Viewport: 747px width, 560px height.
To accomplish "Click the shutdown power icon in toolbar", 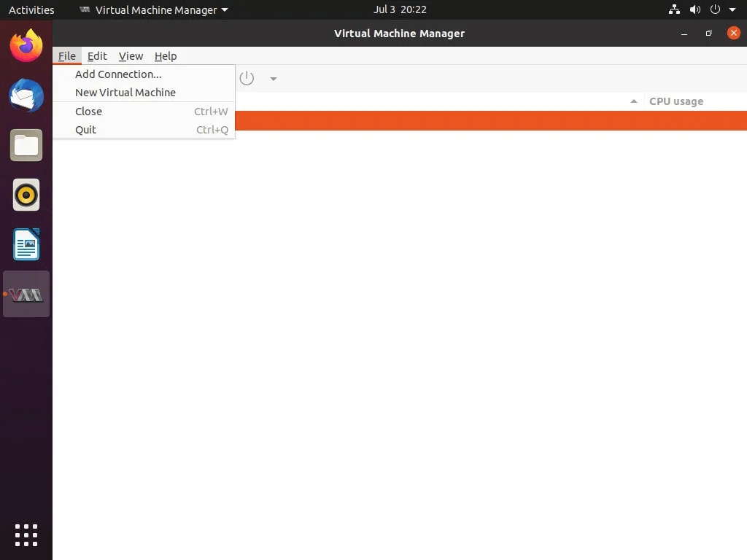I will [x=247, y=78].
